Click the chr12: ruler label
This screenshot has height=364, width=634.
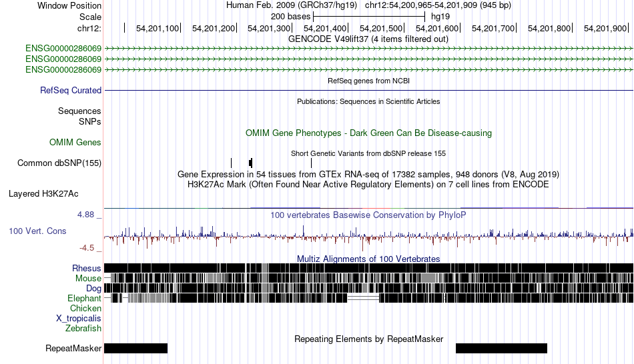[89, 28]
